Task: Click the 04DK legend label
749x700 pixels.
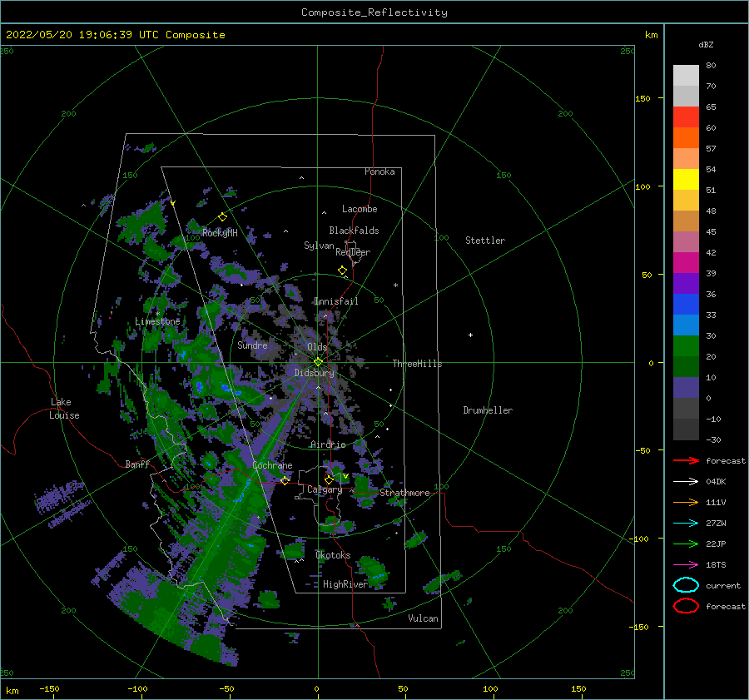Action: tap(716, 482)
